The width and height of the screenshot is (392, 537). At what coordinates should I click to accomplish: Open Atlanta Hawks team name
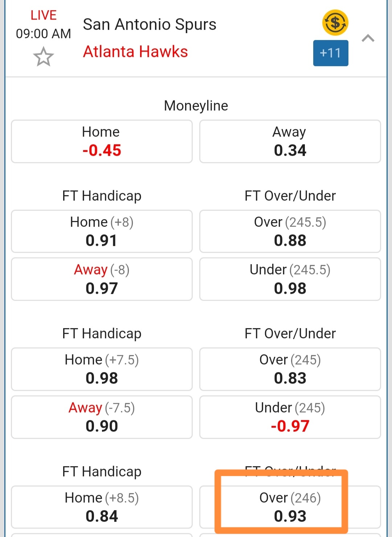135,52
